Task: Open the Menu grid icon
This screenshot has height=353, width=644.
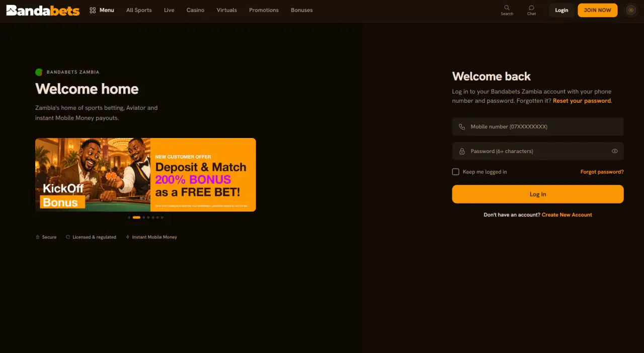Action: [x=93, y=10]
